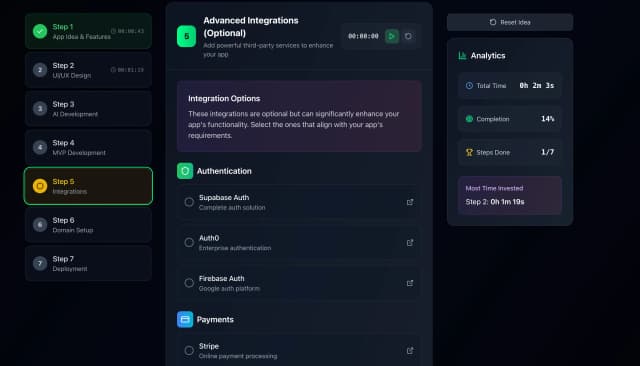Open Auth0 external link icon

click(x=410, y=242)
